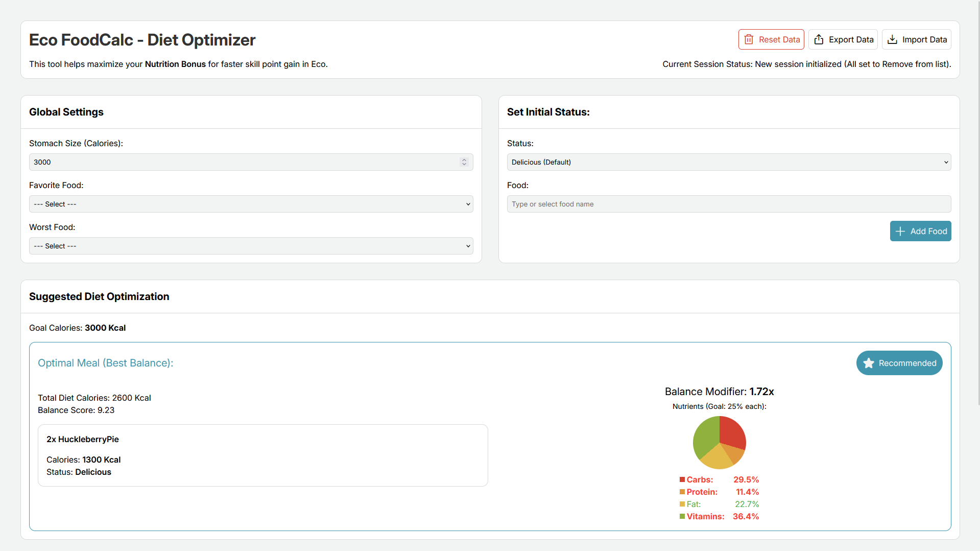Image resolution: width=980 pixels, height=551 pixels.
Task: Click the orange Protein legend swatch
Action: click(x=682, y=492)
